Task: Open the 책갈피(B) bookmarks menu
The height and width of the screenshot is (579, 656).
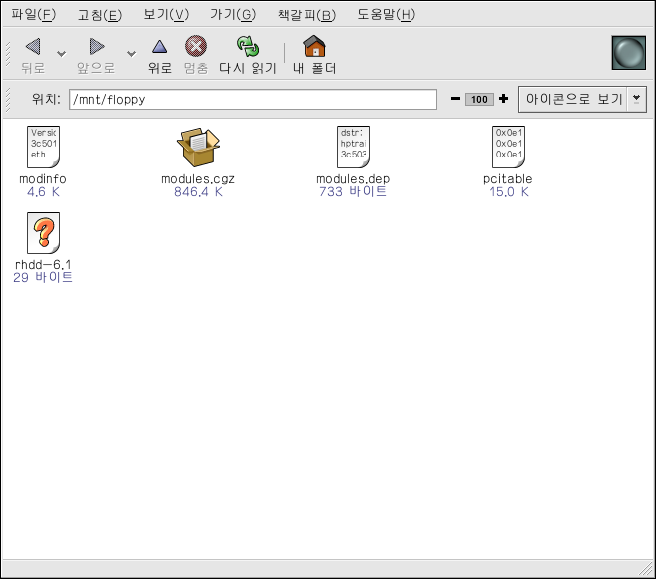Action: (x=306, y=15)
